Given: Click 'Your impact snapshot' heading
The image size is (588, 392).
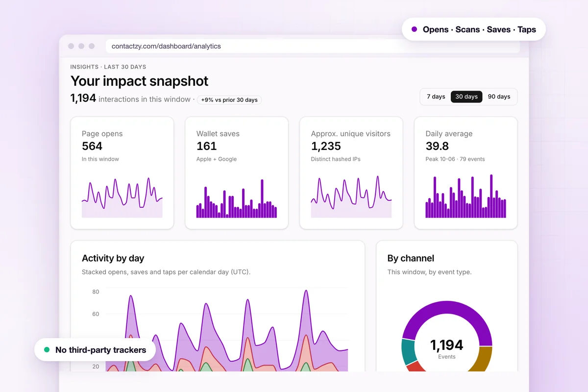Looking at the screenshot, I should [140, 81].
